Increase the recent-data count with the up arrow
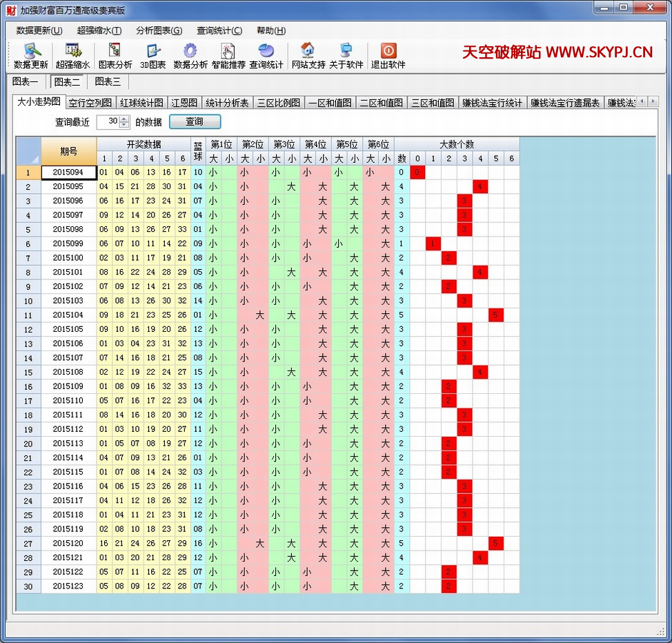Screen dimensions: 672x643 [x=124, y=119]
